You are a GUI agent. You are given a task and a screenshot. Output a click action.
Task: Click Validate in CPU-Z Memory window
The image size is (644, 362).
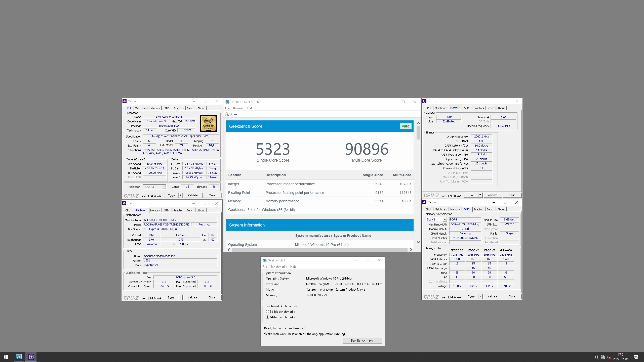pyautogui.click(x=493, y=195)
